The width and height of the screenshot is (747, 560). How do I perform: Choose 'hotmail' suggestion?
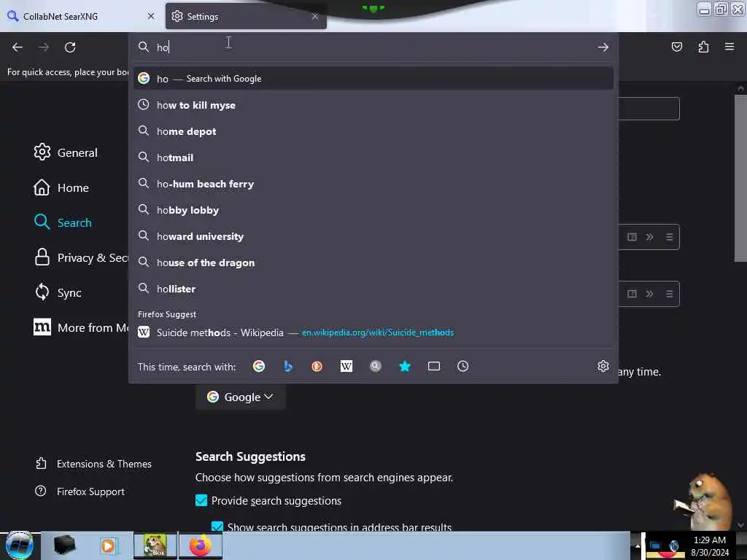click(x=373, y=157)
